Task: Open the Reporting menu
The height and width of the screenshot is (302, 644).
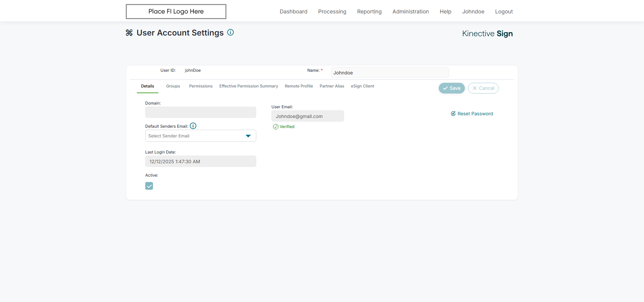Action: coord(369,11)
